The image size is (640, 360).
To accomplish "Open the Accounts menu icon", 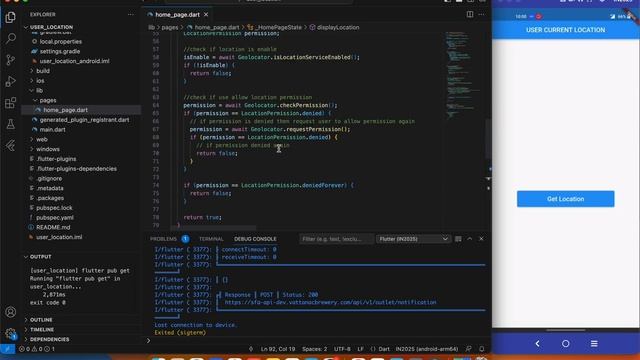I will click(x=11, y=312).
